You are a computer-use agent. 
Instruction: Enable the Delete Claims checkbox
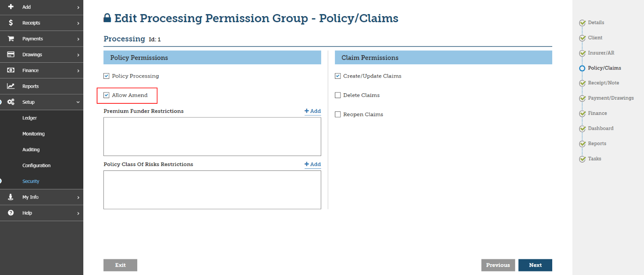click(x=338, y=95)
